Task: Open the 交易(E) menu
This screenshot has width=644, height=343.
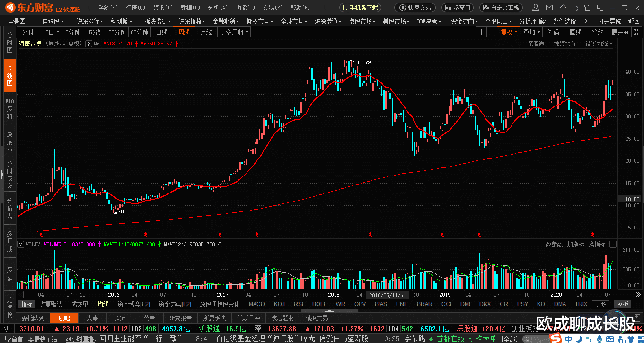Action: click(273, 8)
